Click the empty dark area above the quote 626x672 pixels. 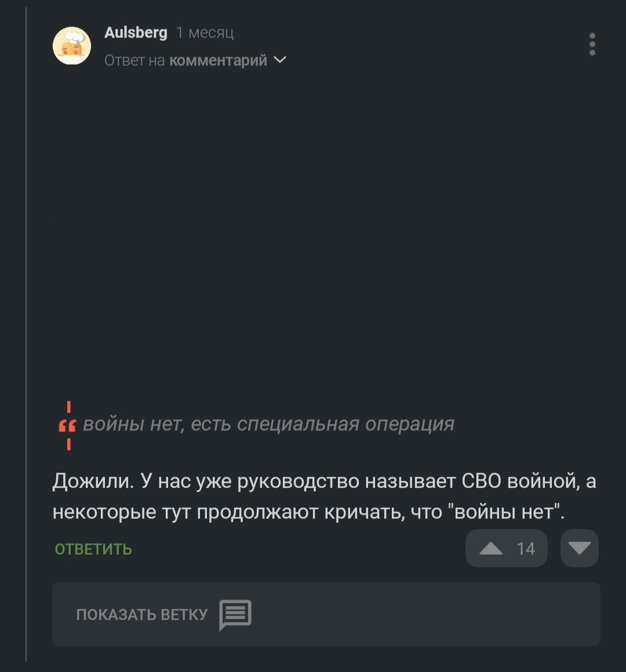325,232
